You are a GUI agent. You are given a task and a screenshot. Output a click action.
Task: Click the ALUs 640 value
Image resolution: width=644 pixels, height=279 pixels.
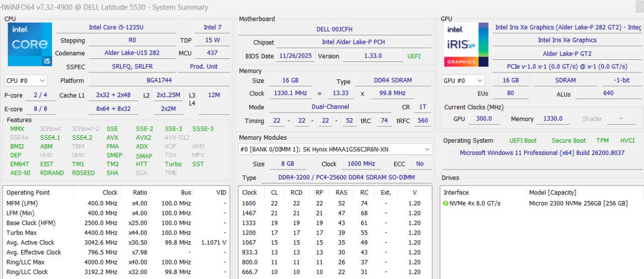(x=608, y=93)
